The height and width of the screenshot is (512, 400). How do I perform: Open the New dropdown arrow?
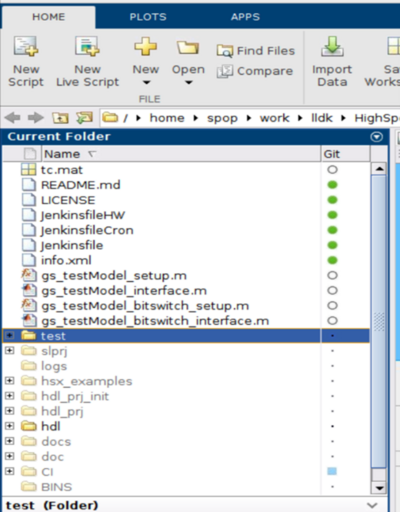146,82
